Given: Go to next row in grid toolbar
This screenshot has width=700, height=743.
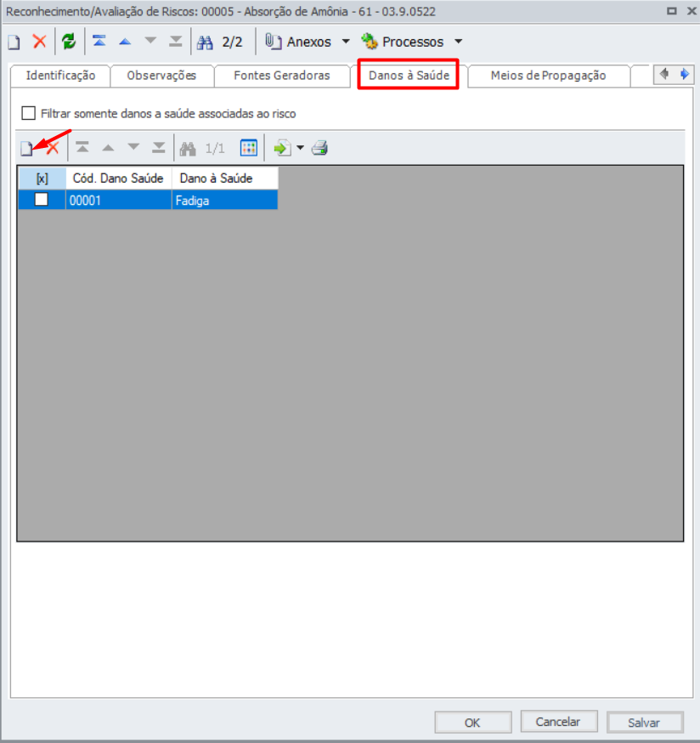Looking at the screenshot, I should point(133,147).
